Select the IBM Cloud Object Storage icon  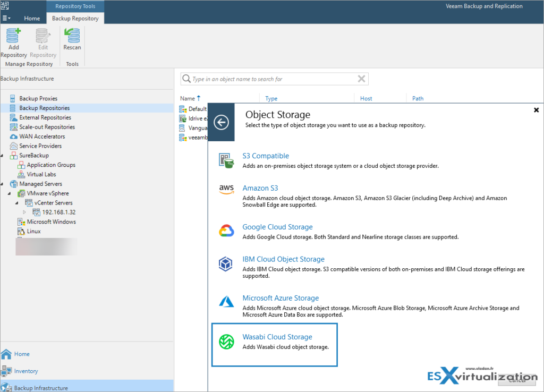click(x=227, y=263)
